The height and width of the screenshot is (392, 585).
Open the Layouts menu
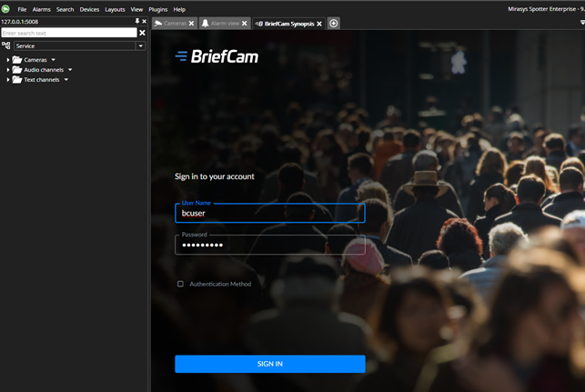coord(115,9)
